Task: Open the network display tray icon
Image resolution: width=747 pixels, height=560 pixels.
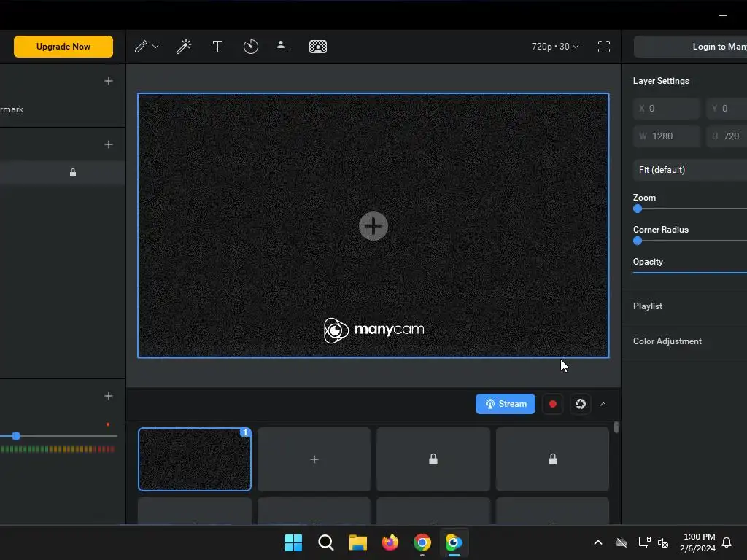Action: (645, 542)
